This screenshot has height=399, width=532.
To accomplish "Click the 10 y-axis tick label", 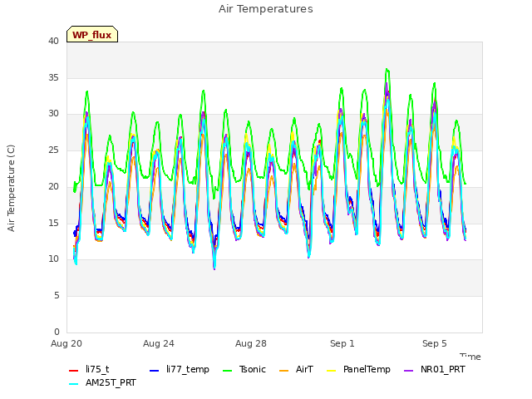I will point(53,259).
